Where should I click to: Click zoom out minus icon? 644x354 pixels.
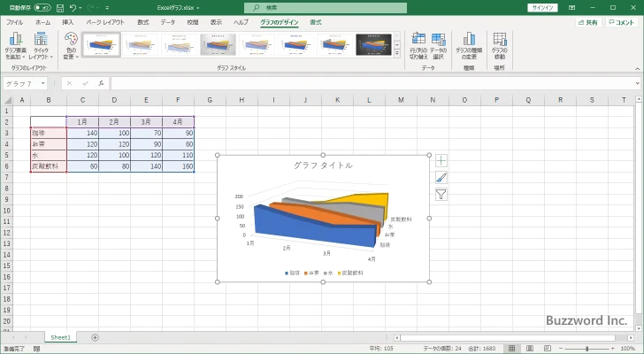pyautogui.click(x=561, y=349)
